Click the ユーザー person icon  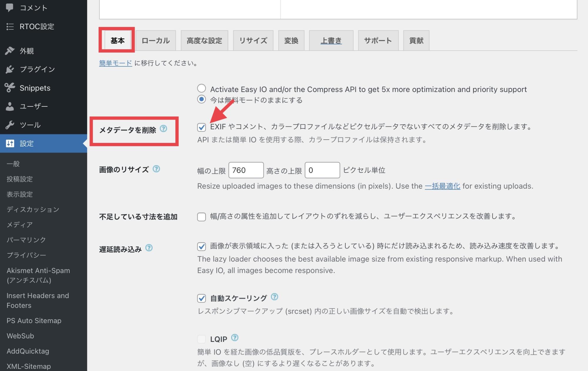tap(10, 106)
